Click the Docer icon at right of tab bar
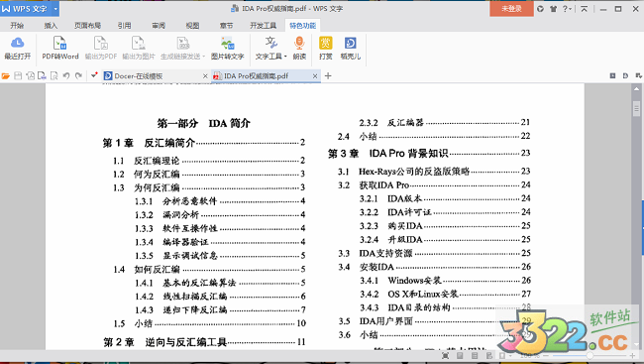The image size is (644, 364). 625,75
